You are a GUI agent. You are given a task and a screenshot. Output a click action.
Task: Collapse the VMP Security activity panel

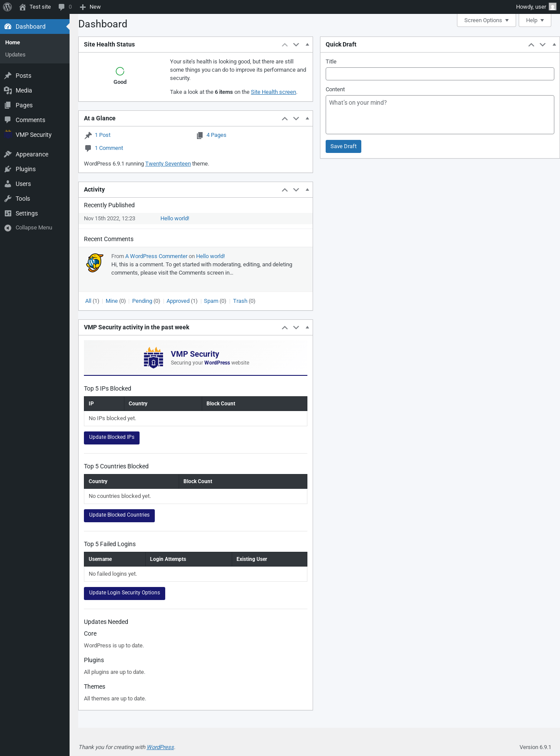pyautogui.click(x=307, y=328)
